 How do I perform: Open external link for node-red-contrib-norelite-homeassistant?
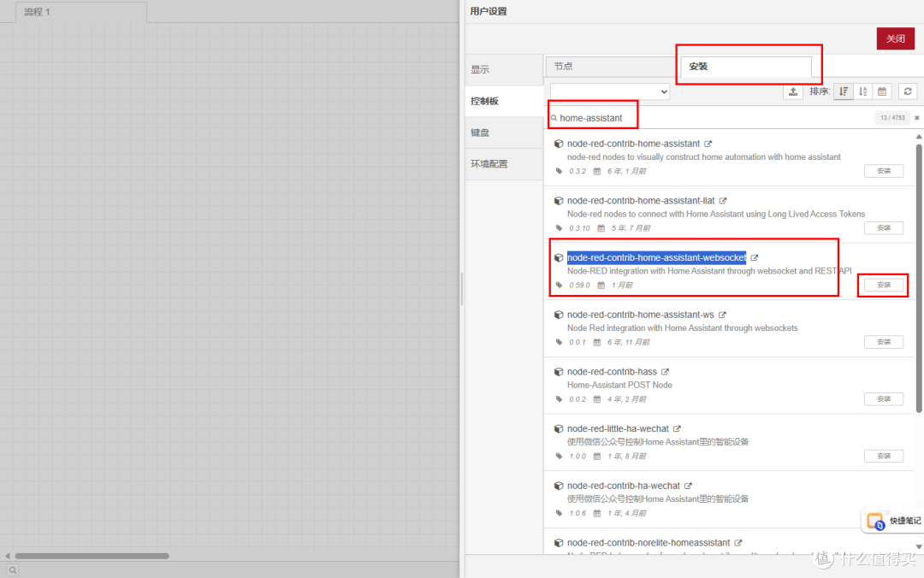738,543
